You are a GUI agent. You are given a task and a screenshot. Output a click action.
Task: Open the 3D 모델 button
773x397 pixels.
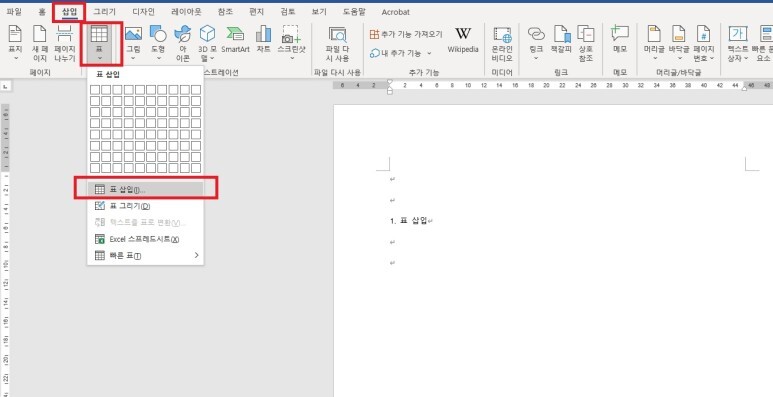(207, 43)
